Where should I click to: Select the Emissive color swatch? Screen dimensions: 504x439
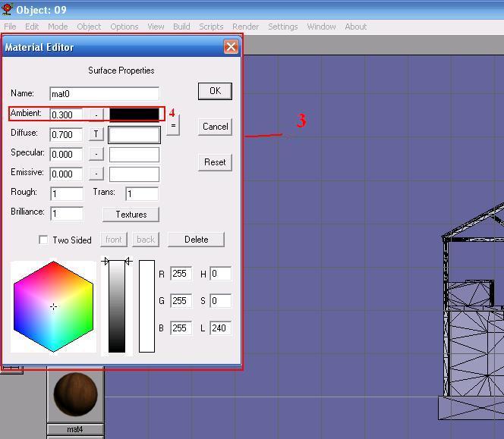pyautogui.click(x=134, y=174)
